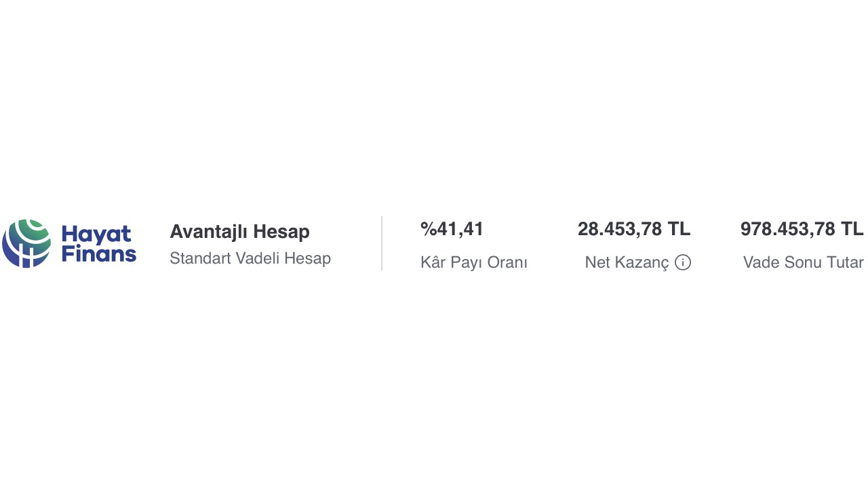Select the Vade Sonu Tutar label
The image size is (868, 488).
pos(803,262)
